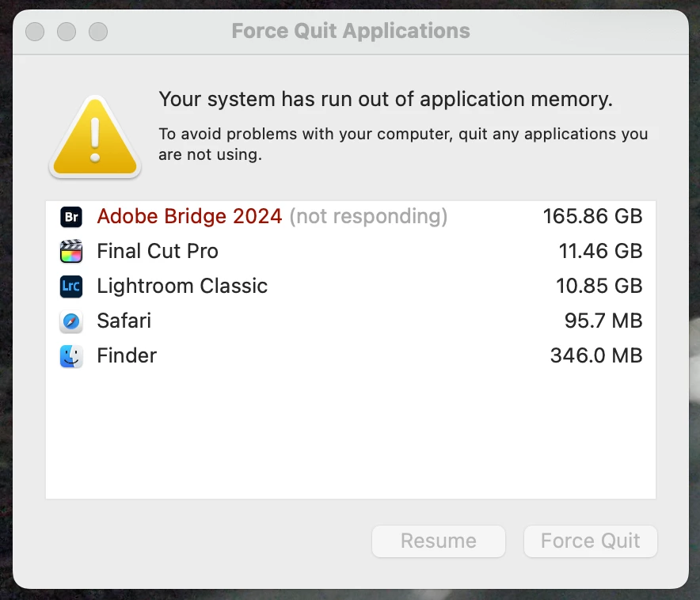Select the Safari entry
The width and height of the screenshot is (700, 600).
coord(124,321)
